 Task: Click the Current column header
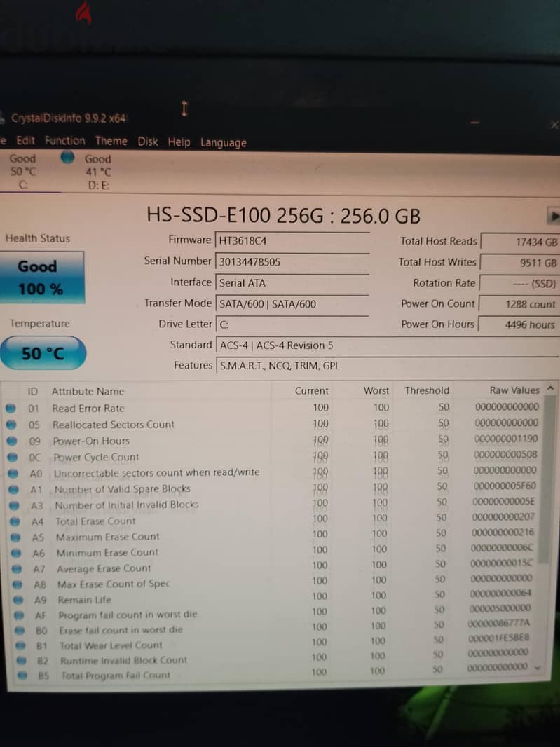point(311,390)
